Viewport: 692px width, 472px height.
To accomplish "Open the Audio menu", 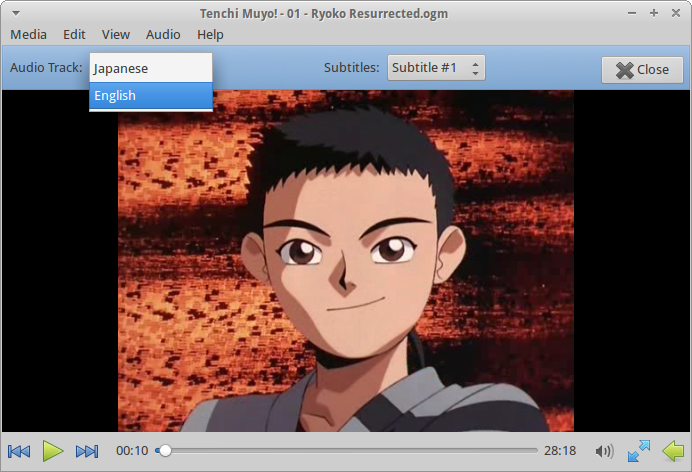I will pos(163,34).
